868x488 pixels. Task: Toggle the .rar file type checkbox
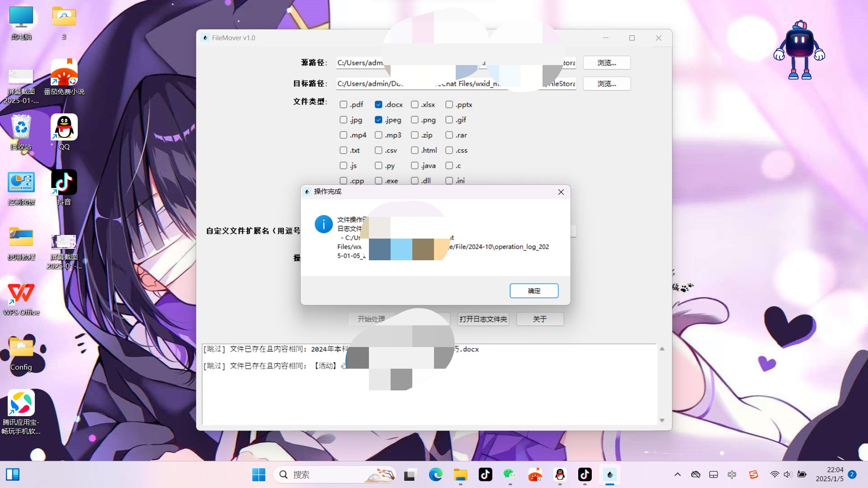(449, 135)
